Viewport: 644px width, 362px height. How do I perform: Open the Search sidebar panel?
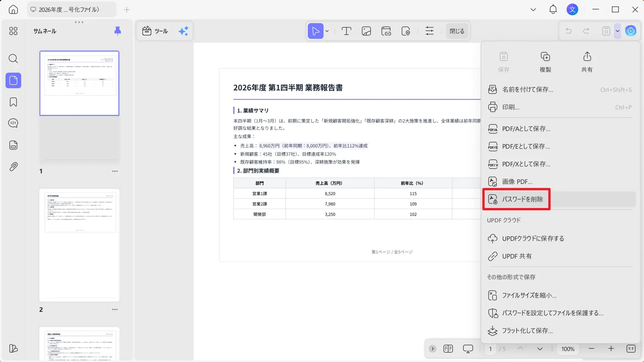pyautogui.click(x=13, y=58)
